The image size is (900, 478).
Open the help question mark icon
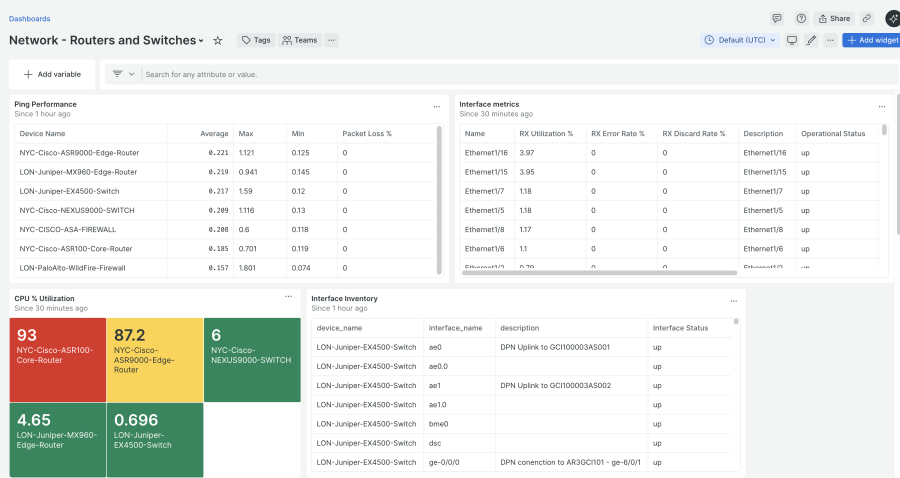point(801,18)
